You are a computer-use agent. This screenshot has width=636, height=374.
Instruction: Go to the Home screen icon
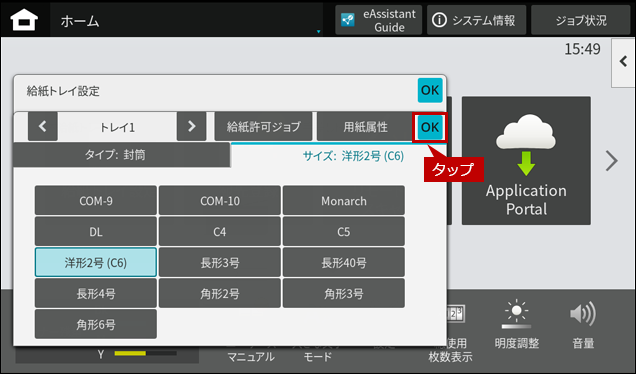[24, 20]
